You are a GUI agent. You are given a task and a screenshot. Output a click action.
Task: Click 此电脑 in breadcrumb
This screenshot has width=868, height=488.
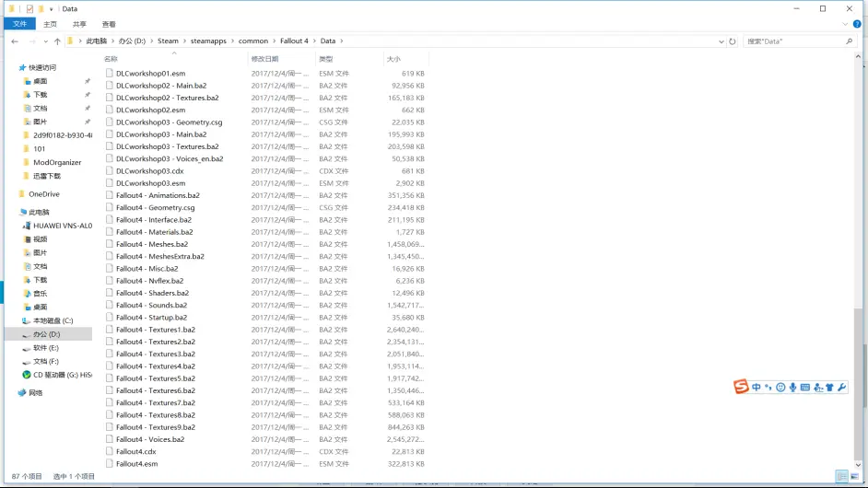(x=97, y=41)
